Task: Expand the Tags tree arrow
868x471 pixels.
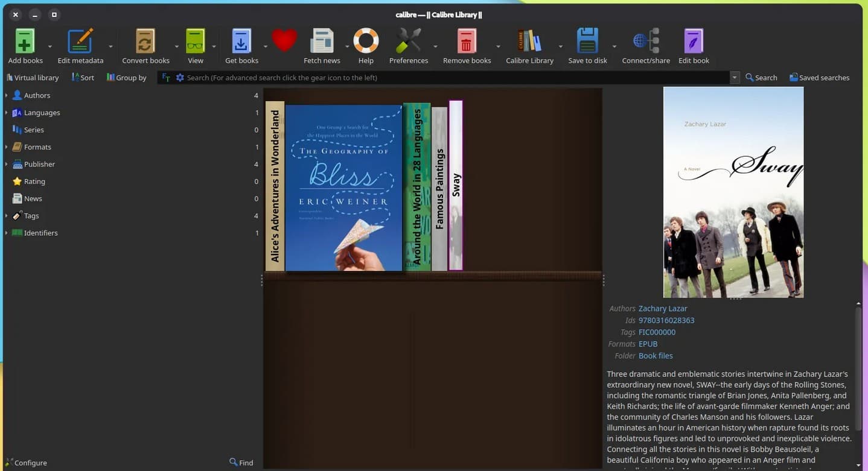Action: point(6,216)
